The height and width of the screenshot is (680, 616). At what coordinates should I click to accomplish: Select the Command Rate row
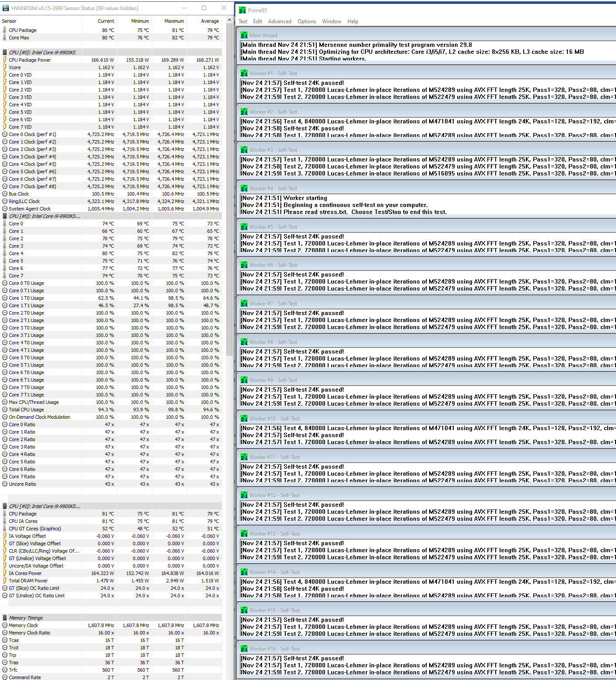[x=111, y=677]
